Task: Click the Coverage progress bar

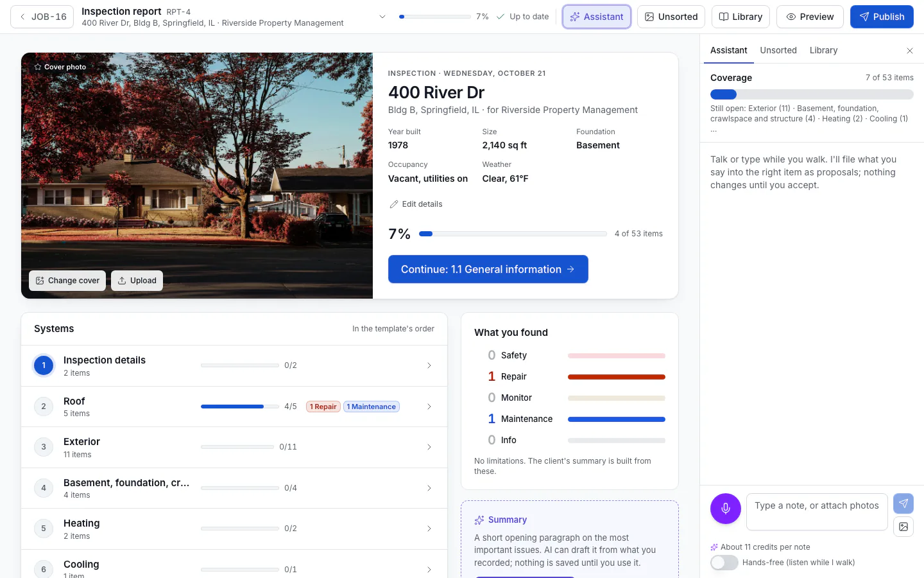Action: (x=812, y=94)
